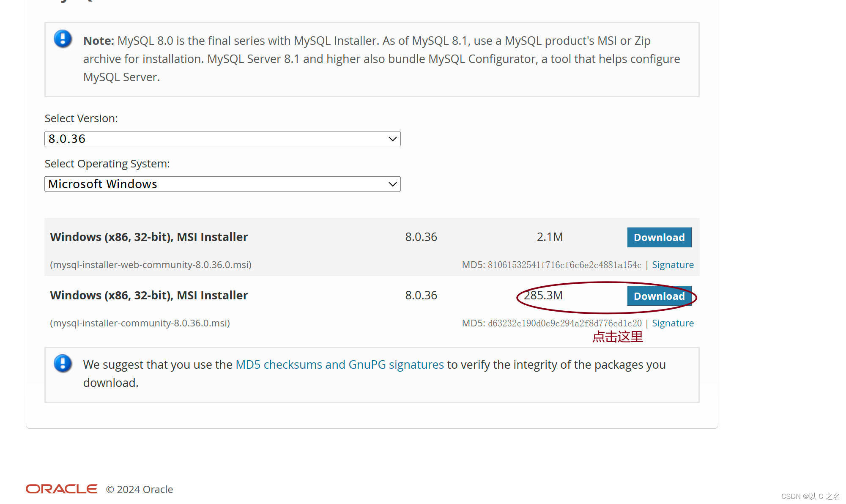Click the info icon in the MySQL 8.0 note

click(63, 39)
